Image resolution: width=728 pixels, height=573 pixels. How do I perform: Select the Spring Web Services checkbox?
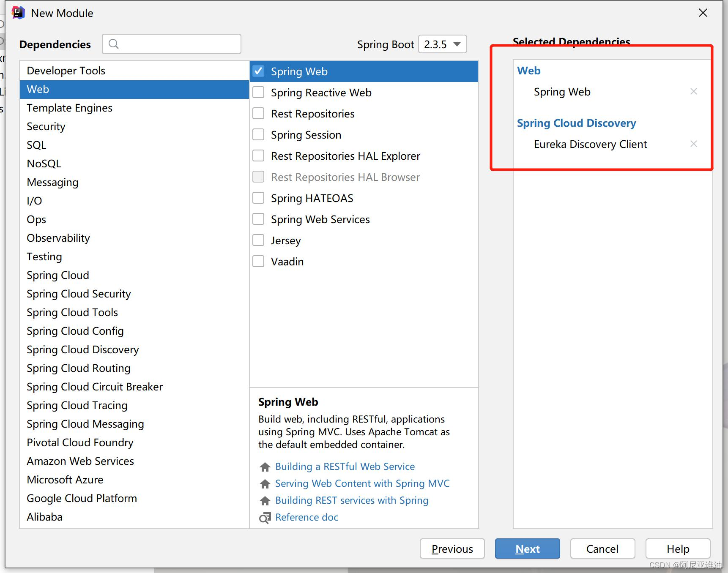tap(258, 219)
